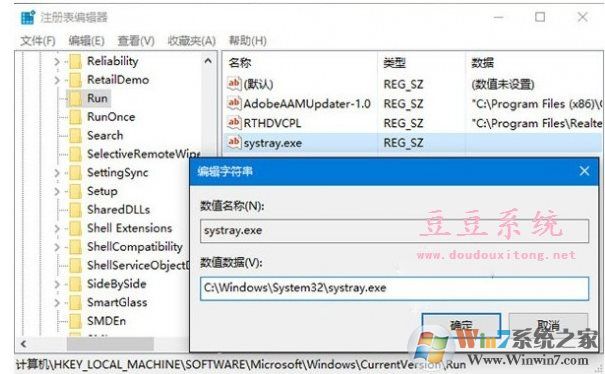Open the 收藏夹(A) menu
Screen dimensions: 605x374
pos(192,41)
